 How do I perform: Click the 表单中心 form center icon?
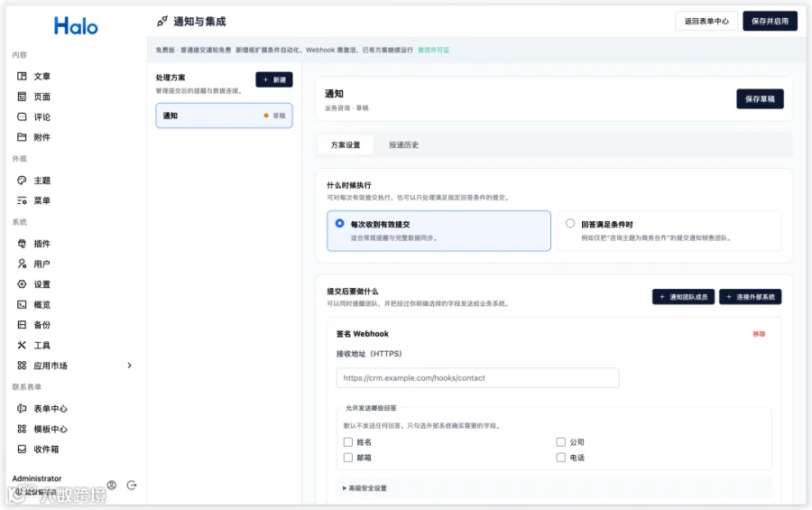[x=22, y=408]
